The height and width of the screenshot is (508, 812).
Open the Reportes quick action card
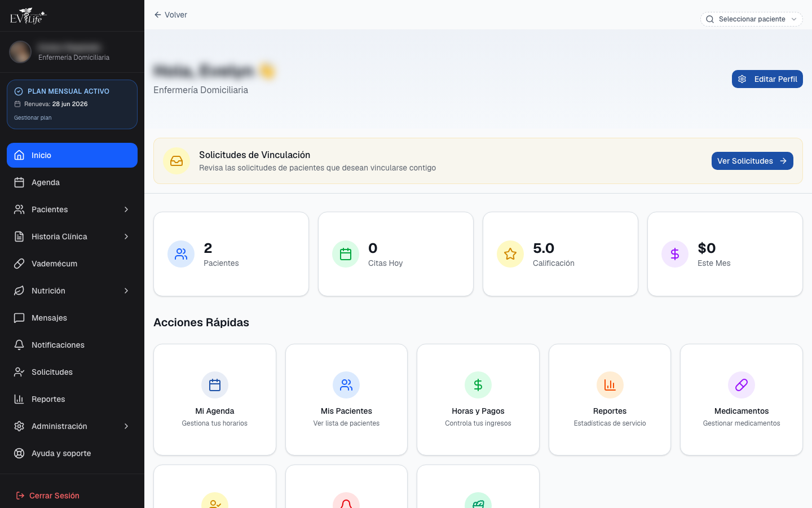point(610,400)
